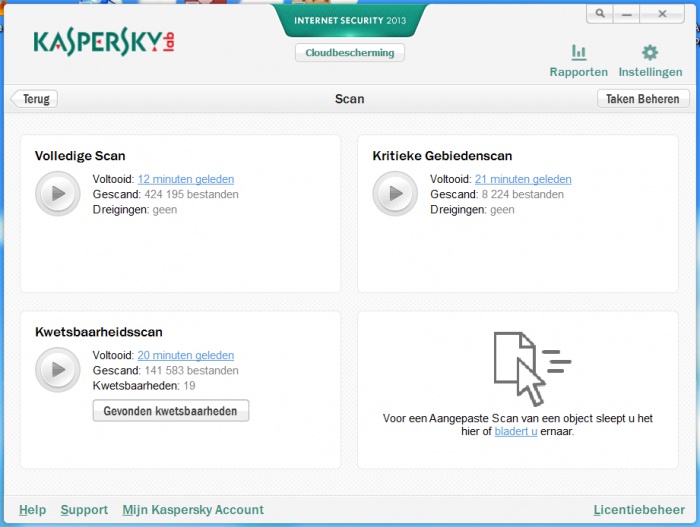Start the Volledige Scan play button
Image resolution: width=700 pixels, height=527 pixels.
click(58, 194)
